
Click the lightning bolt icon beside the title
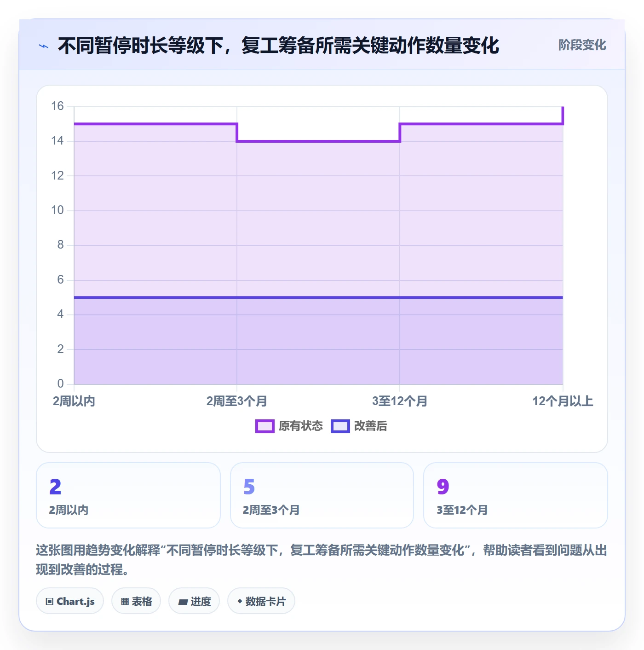pos(44,46)
